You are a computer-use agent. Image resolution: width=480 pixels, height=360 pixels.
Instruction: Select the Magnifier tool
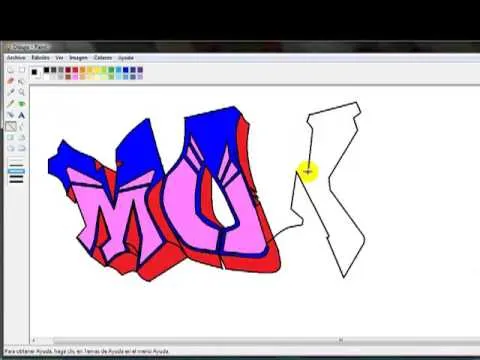click(x=22, y=92)
